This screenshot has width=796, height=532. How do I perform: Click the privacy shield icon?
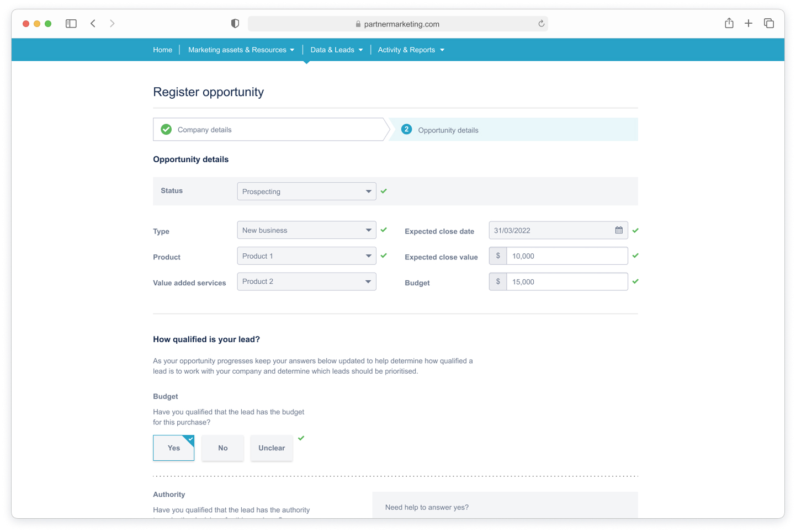point(235,24)
